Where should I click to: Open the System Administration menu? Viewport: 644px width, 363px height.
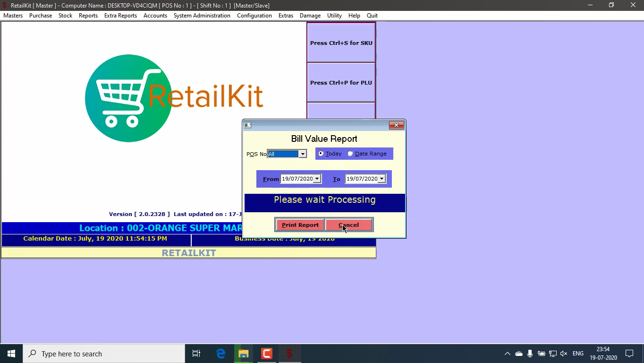pos(202,16)
